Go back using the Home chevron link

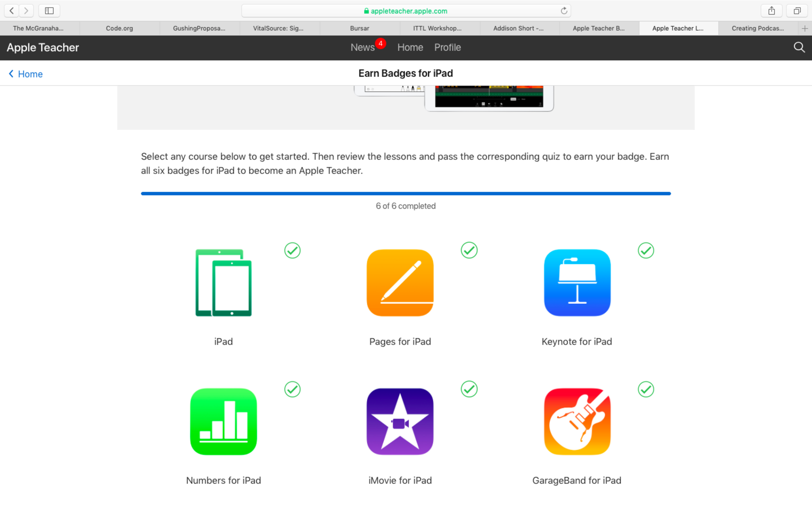click(x=26, y=74)
